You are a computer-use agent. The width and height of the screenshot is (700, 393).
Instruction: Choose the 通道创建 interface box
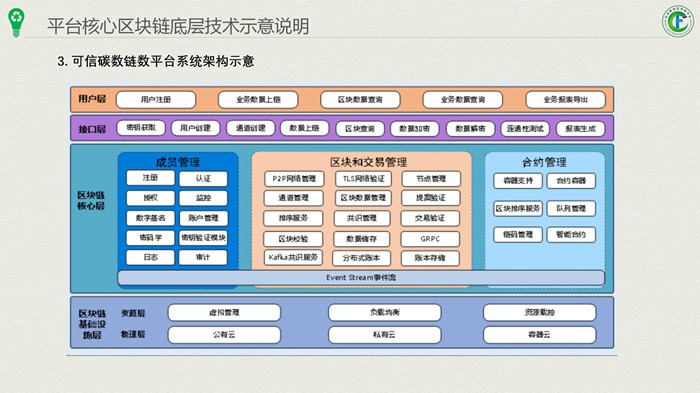click(250, 128)
